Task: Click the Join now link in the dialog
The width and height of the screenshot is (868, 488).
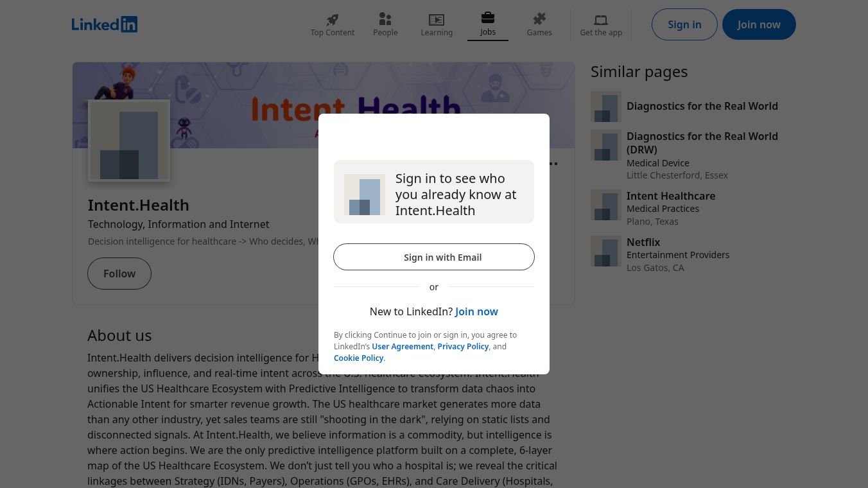Action: click(476, 311)
